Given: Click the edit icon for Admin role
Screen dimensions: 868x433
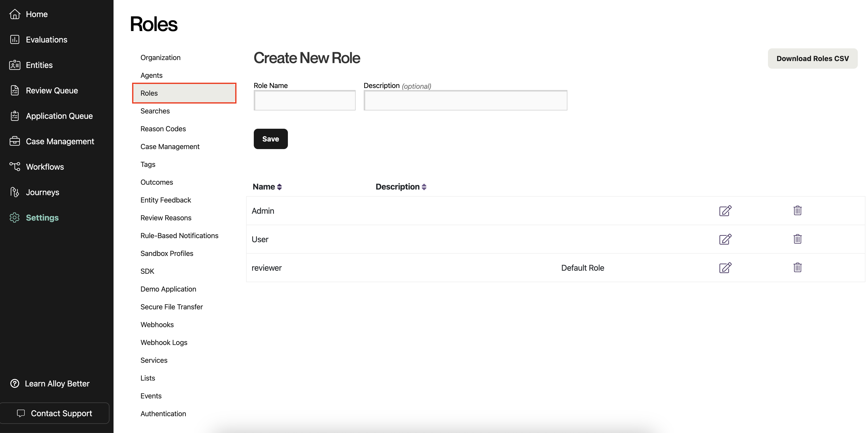Looking at the screenshot, I should click(725, 211).
